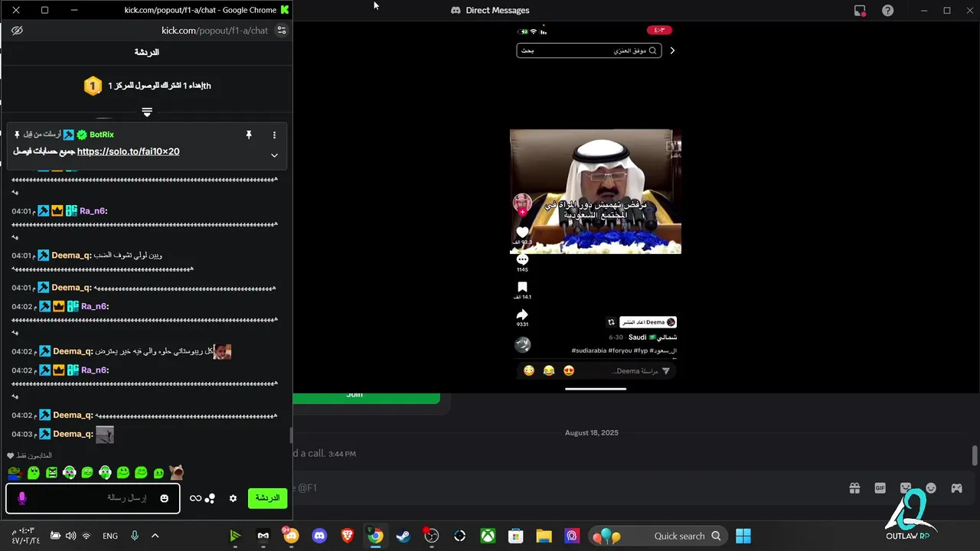The width and height of the screenshot is (980, 551).
Task: Click the game controller apps icon in Discord
Action: [956, 488]
